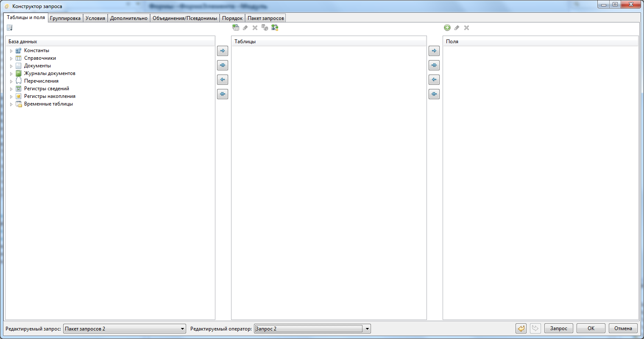Switch to the Таблицы и поля tab
Viewport: 644px width, 339px height.
coord(26,18)
